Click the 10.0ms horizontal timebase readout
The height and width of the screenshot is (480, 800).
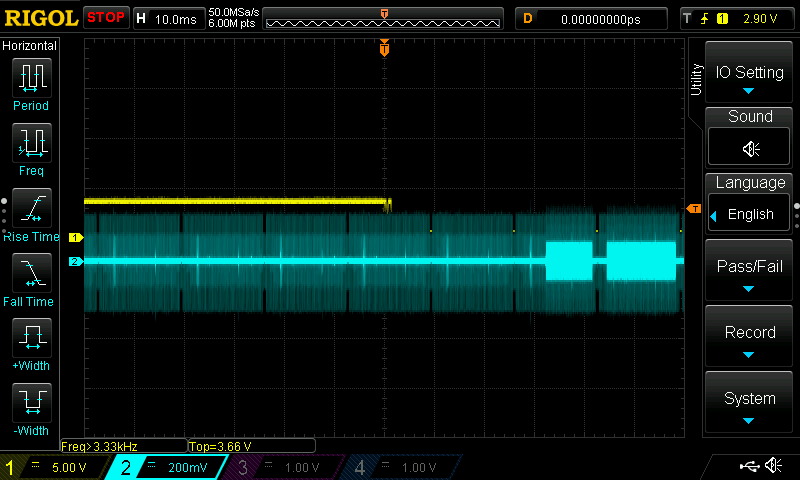[x=176, y=18]
